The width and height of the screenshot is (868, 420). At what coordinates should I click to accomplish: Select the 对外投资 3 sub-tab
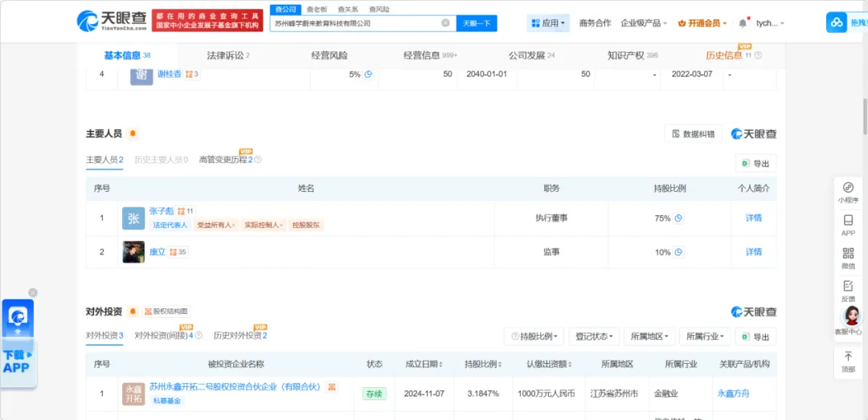pyautogui.click(x=104, y=336)
